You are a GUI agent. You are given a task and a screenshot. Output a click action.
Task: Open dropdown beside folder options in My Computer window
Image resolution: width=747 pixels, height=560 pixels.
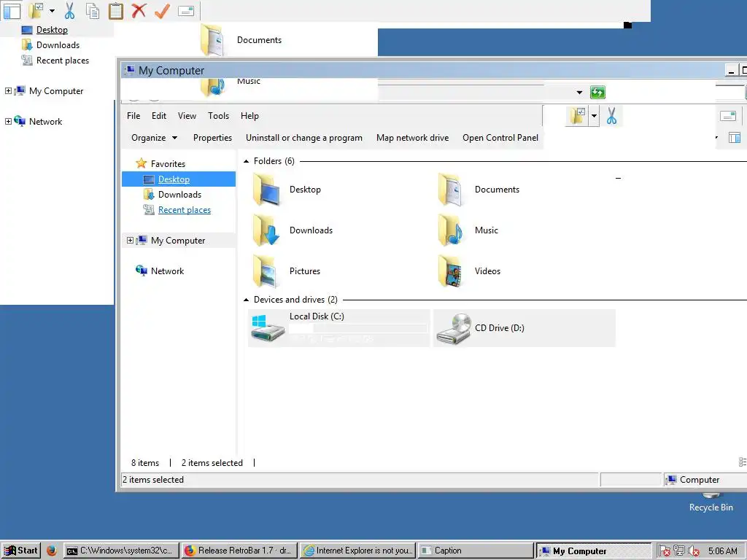pos(594,116)
